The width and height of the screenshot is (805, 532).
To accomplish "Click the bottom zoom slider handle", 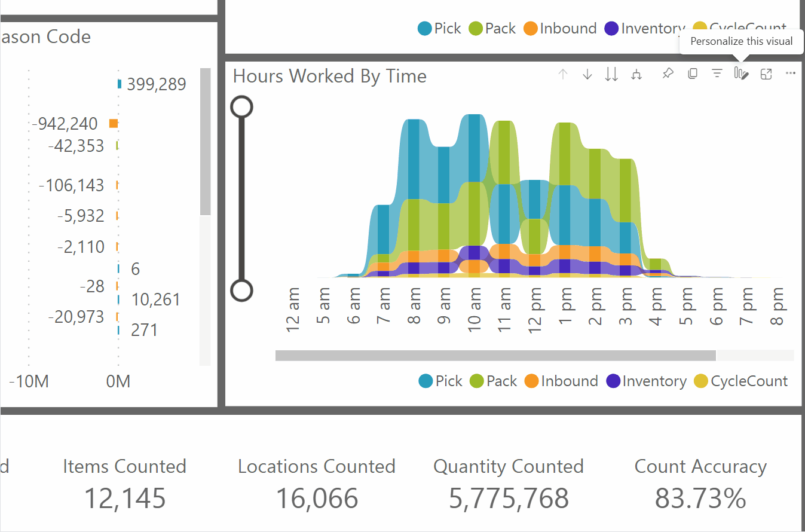I will (242, 291).
